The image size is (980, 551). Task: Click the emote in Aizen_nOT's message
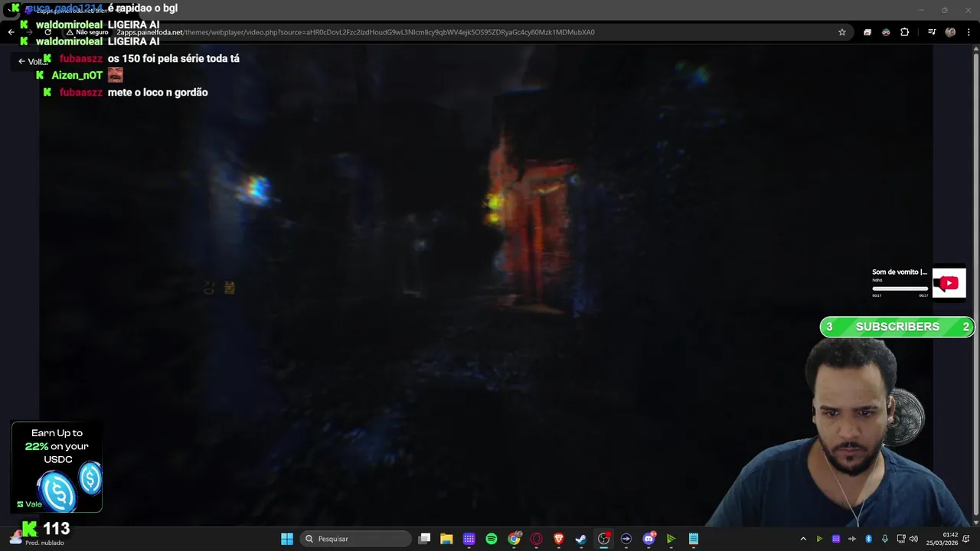tap(115, 75)
